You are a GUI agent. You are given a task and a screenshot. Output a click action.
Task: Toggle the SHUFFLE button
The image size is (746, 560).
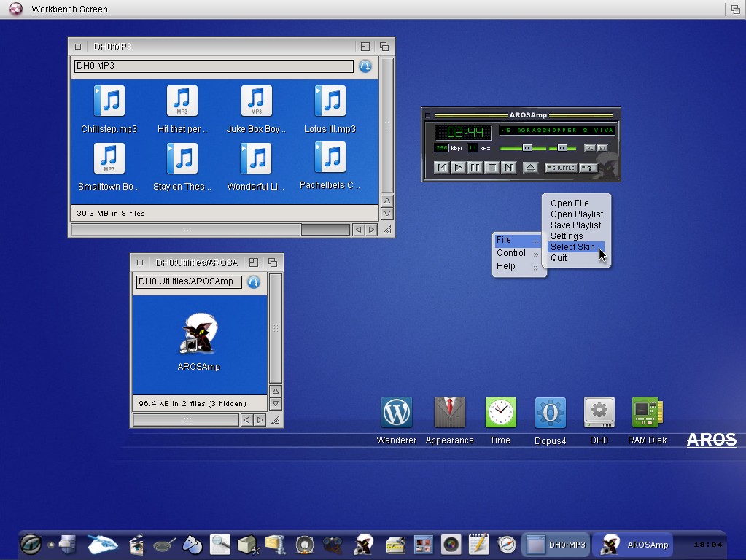click(561, 168)
